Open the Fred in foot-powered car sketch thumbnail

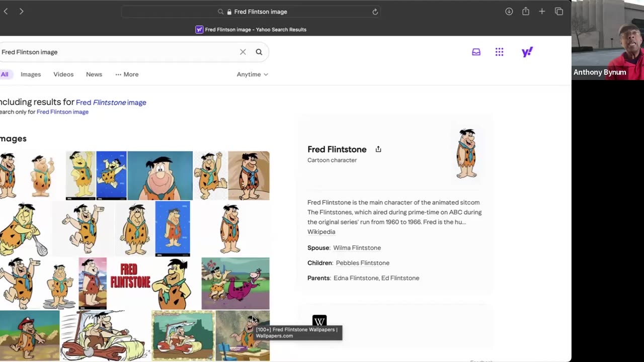pos(105,335)
